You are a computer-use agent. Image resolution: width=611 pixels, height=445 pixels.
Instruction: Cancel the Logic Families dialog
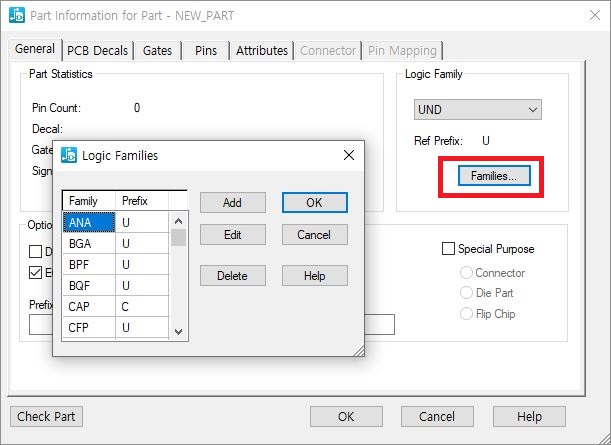pos(314,235)
